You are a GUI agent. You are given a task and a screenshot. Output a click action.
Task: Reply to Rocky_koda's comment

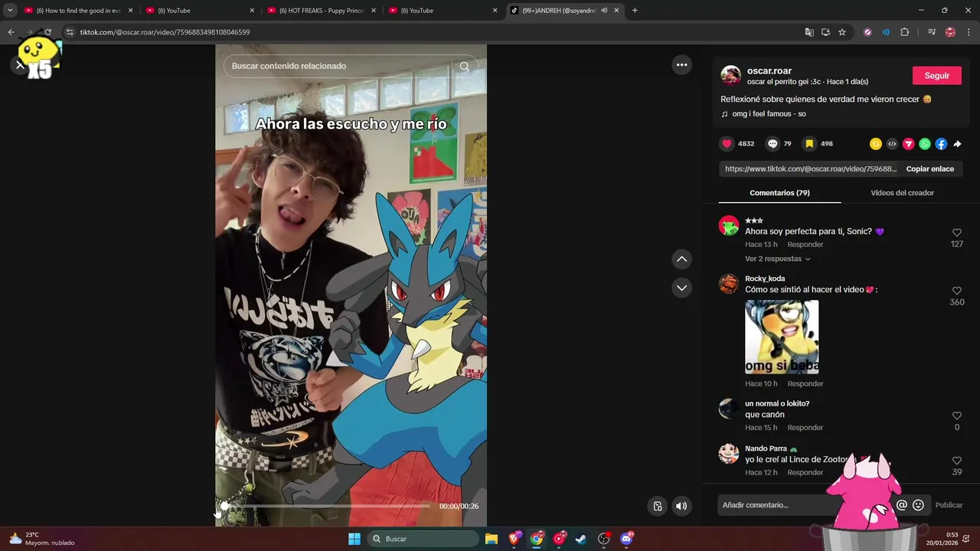[x=805, y=384]
